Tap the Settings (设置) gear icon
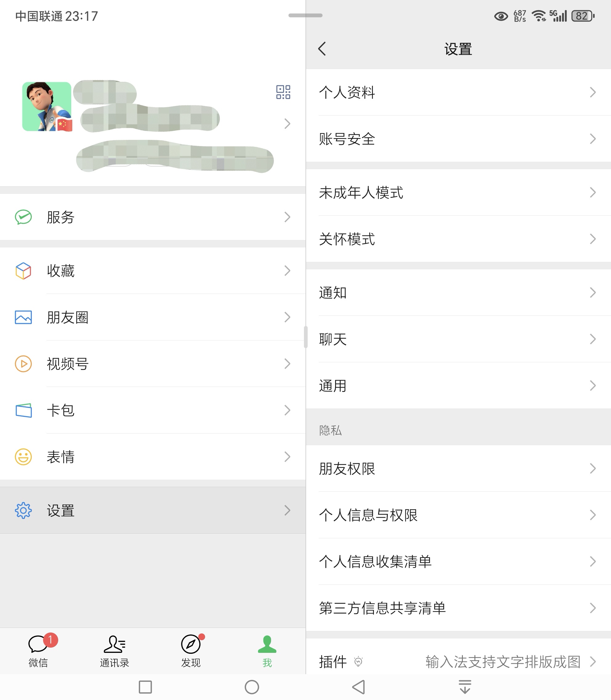The width and height of the screenshot is (611, 700). [23, 510]
